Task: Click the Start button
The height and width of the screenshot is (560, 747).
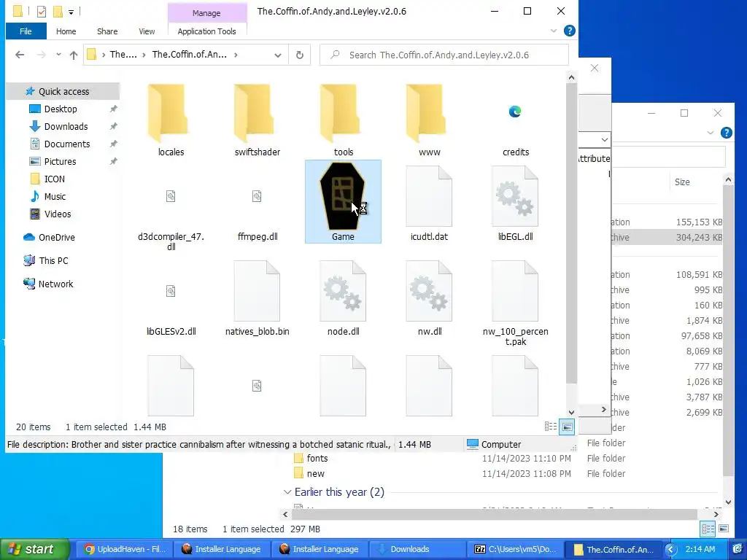Action: 34,549
